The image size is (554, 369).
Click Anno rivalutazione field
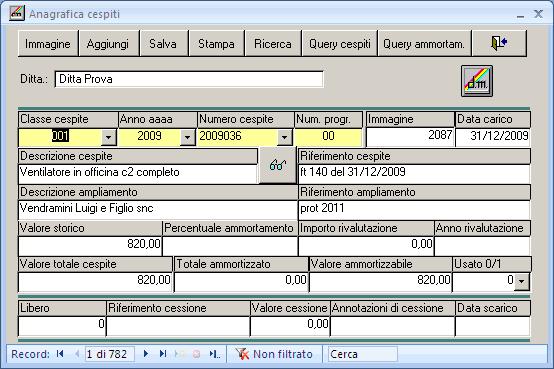pyautogui.click(x=482, y=246)
